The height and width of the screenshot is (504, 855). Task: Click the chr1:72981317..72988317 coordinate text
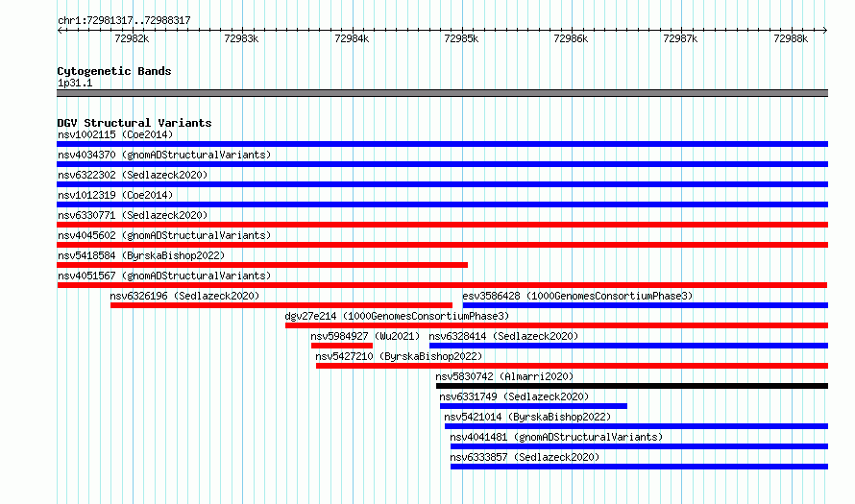coord(124,20)
